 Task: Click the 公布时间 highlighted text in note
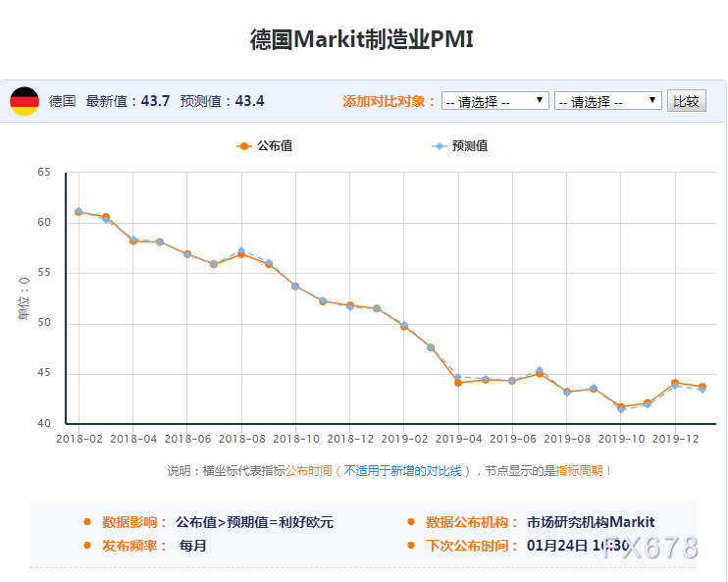[308, 471]
